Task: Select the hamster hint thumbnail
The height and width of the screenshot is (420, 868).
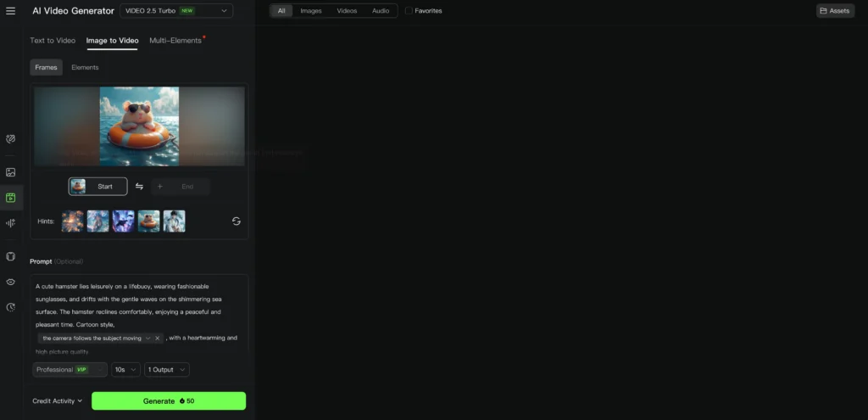Action: coord(149,221)
